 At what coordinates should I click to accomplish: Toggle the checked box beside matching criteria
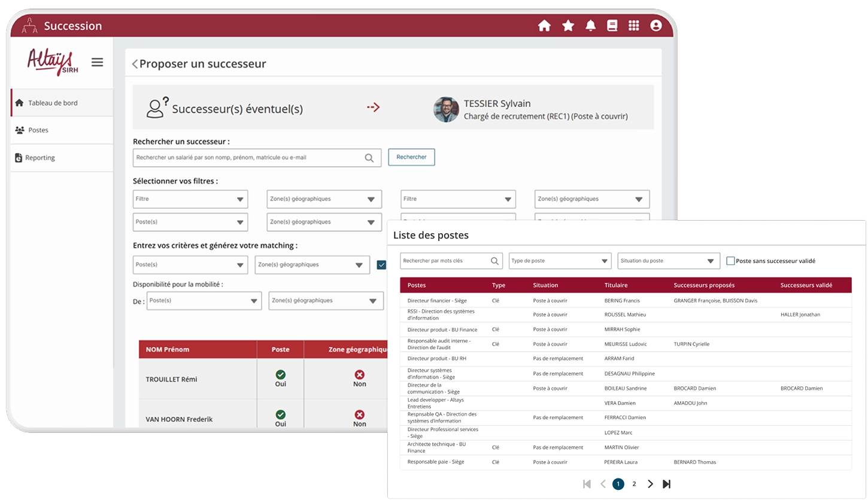381,265
